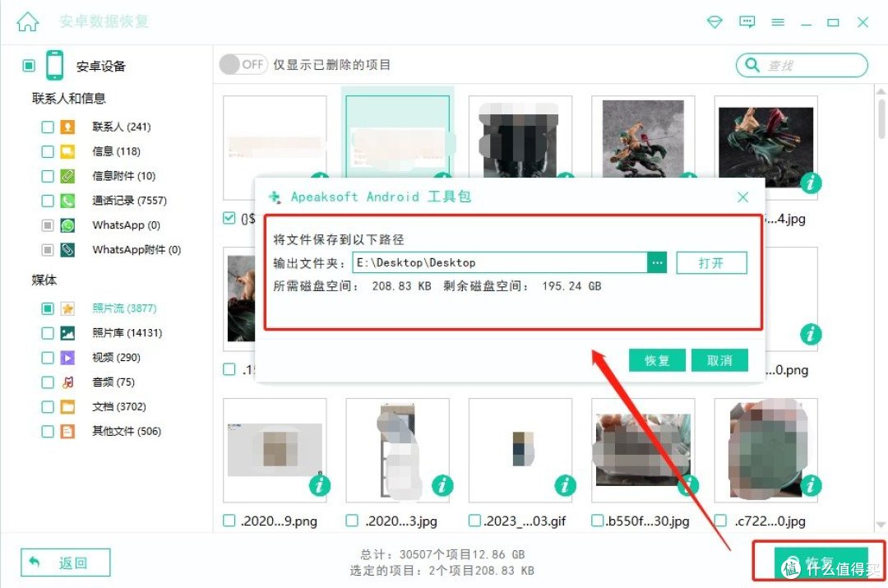Check the 信息 (118) checkbox
The width and height of the screenshot is (888, 588).
(x=48, y=151)
